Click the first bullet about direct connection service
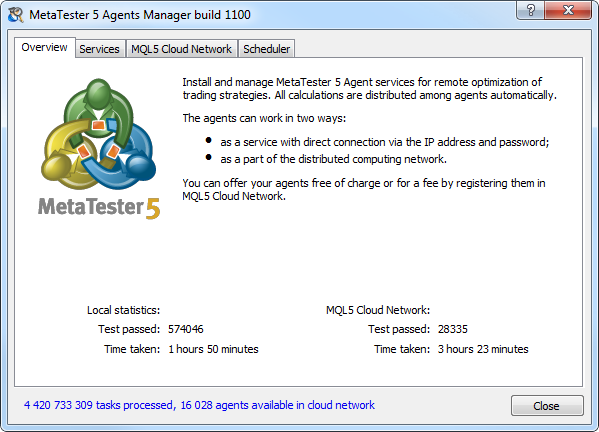Image resolution: width=599 pixels, height=432 pixels. (384, 142)
